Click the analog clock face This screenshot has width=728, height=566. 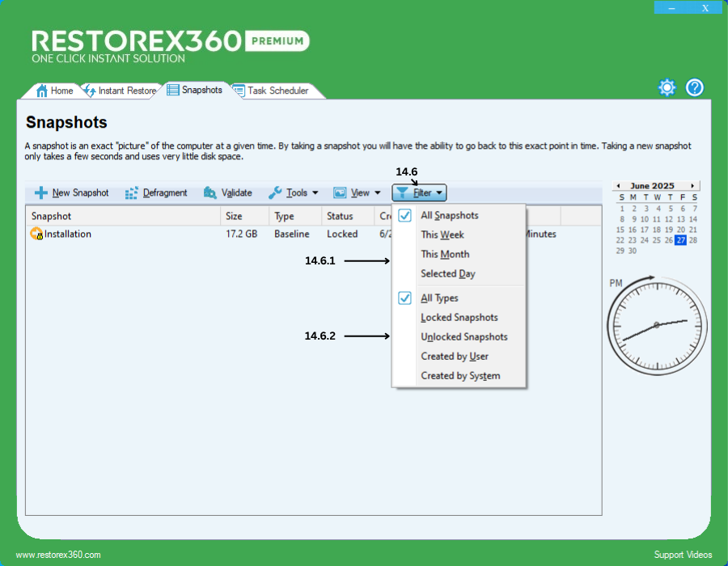[x=657, y=326]
